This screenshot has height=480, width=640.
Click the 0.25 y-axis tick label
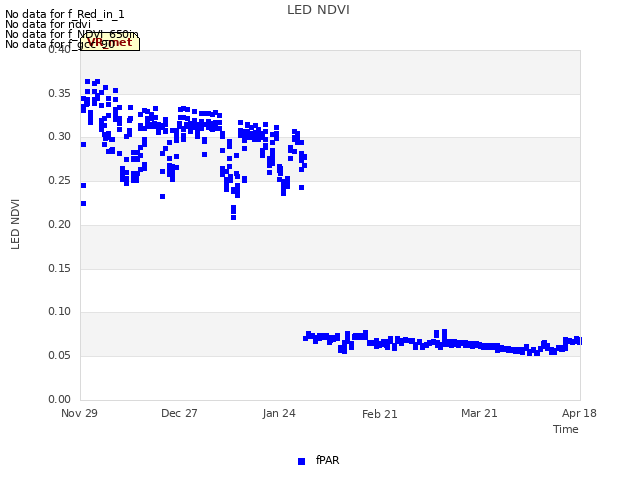59,180
